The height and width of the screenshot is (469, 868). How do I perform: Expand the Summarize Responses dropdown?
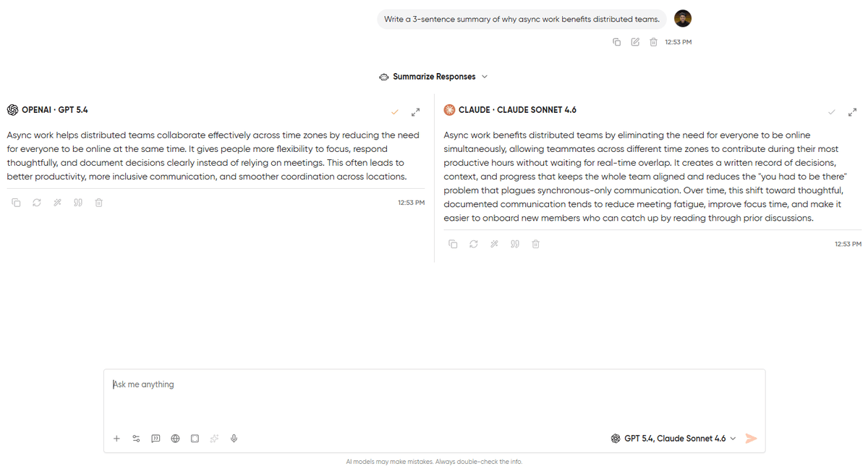(x=485, y=76)
